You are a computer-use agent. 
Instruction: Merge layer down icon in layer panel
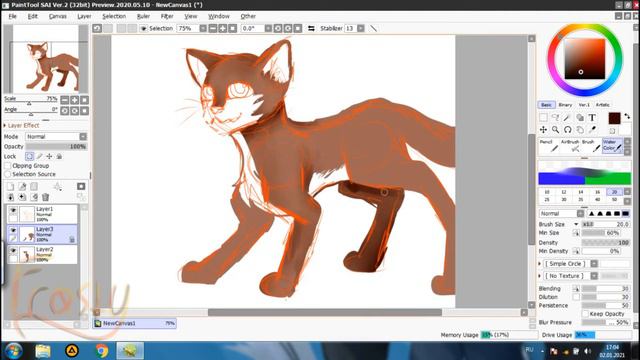[x=11, y=198]
